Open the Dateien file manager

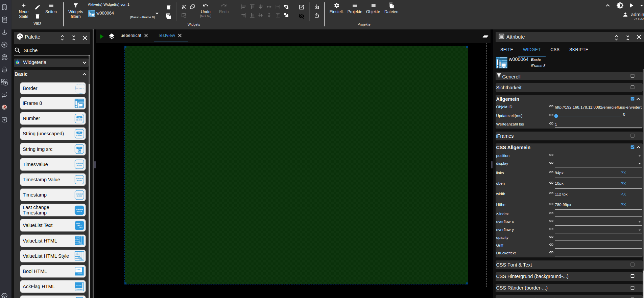point(391,8)
